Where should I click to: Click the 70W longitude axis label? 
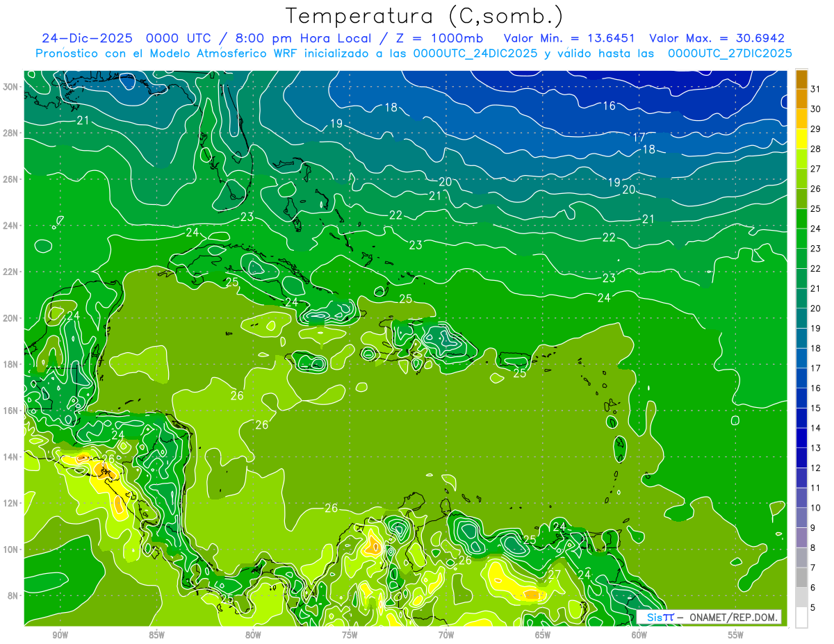pyautogui.click(x=446, y=635)
